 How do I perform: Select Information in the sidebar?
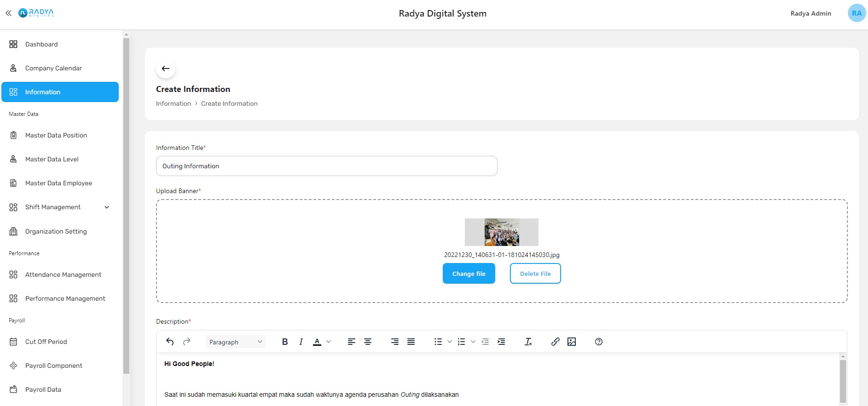[60, 92]
